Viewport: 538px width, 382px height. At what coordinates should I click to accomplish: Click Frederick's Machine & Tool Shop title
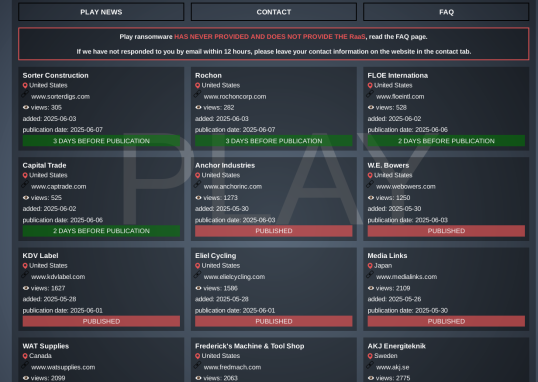[x=249, y=346]
